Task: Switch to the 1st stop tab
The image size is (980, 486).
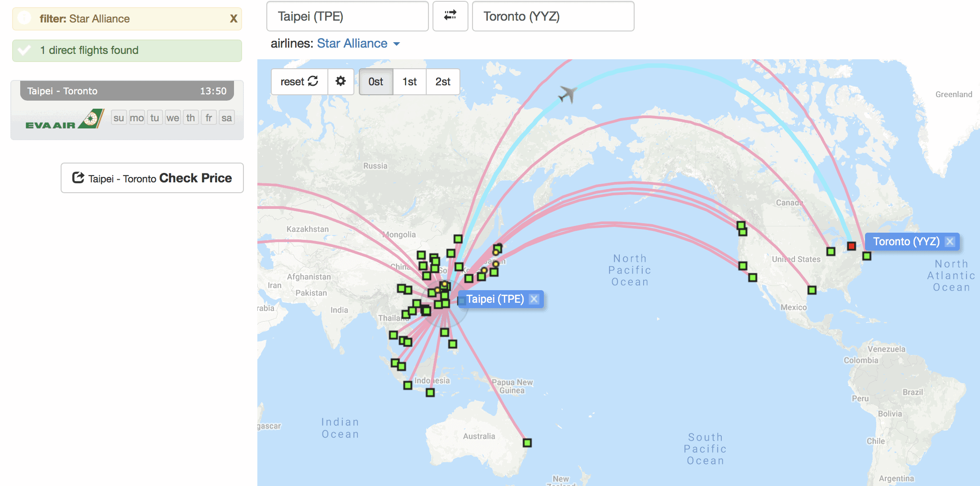Action: point(409,82)
